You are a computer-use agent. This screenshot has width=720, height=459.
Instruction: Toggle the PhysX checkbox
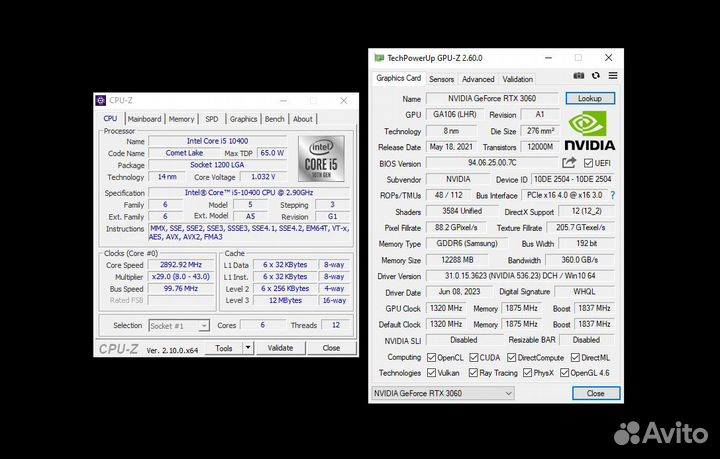(528, 373)
